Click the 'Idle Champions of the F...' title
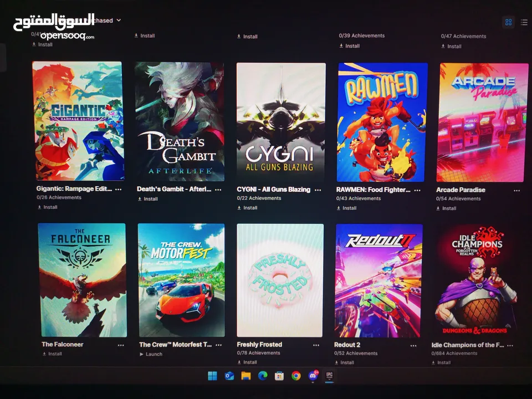The image size is (532, 399). point(468,345)
